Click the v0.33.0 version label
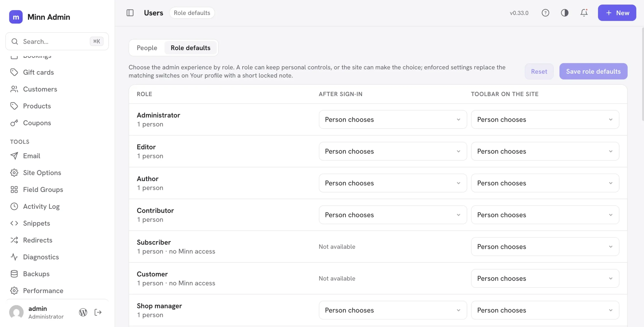Viewport: 644px width, 327px height. [519, 13]
